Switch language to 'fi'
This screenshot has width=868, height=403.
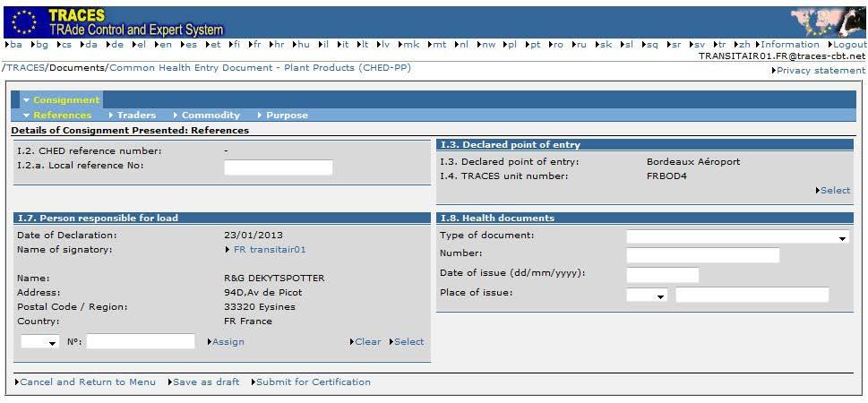pos(235,45)
